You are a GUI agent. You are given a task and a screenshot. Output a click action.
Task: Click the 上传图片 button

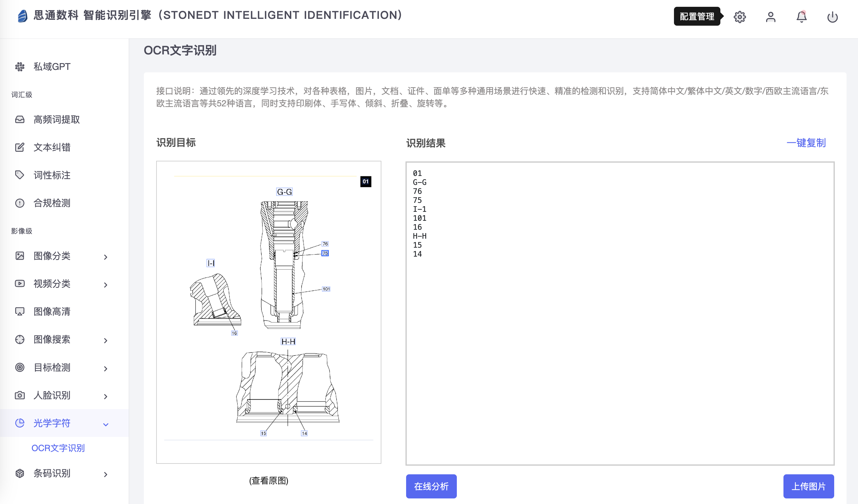coord(808,486)
